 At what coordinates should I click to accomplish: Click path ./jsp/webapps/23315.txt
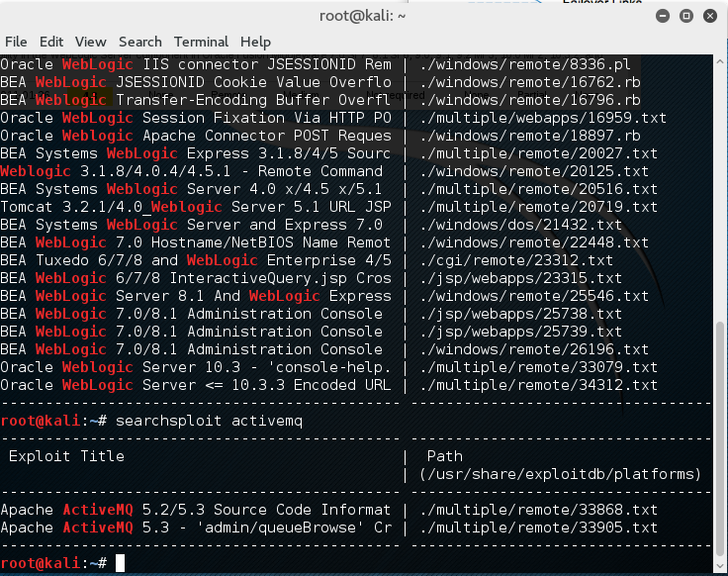(x=521, y=278)
